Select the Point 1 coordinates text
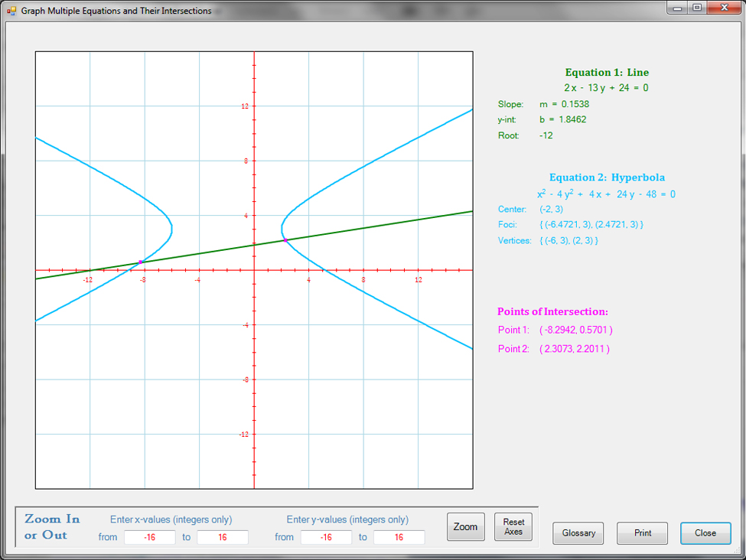Image resolution: width=746 pixels, height=560 pixels. (x=575, y=330)
